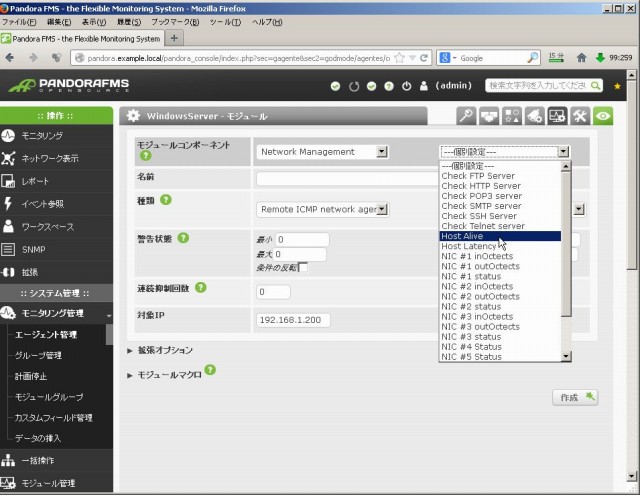Open the admin user icon

pos(424,86)
